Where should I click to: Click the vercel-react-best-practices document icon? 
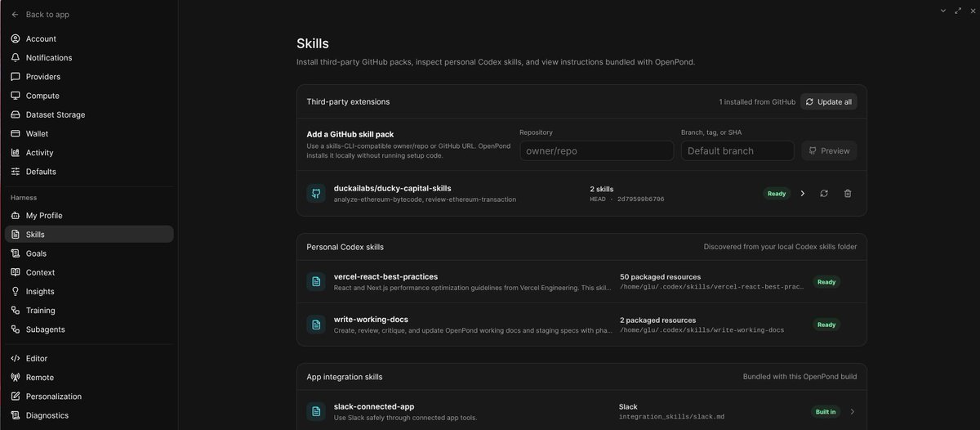(x=316, y=282)
